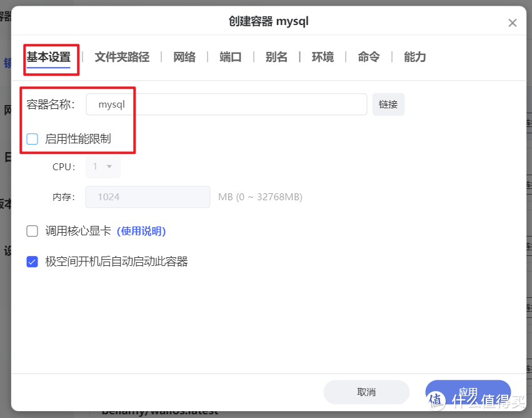Open the 能力 tab
Image resolution: width=532 pixels, height=418 pixels.
[x=414, y=57]
